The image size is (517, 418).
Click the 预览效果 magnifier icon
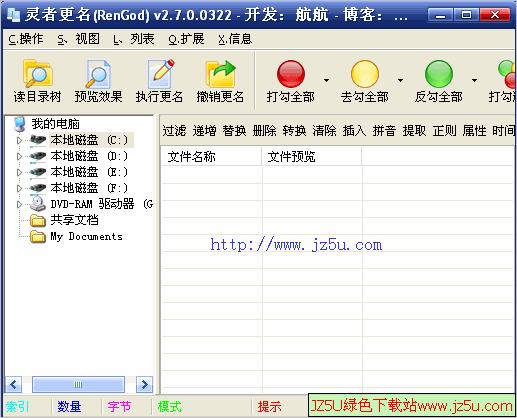pyautogui.click(x=98, y=74)
